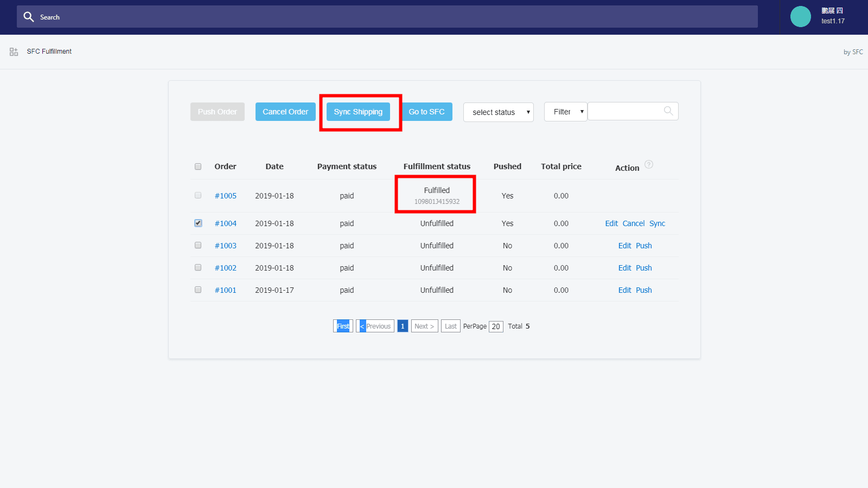
Task: Click the SFC Fulfillment app grid icon
Action: pyautogui.click(x=14, y=52)
